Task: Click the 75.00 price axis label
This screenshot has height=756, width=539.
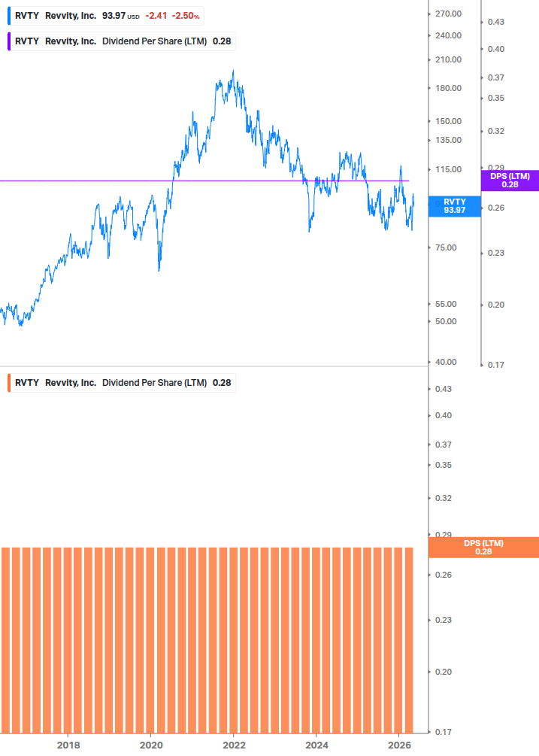Action: (446, 247)
